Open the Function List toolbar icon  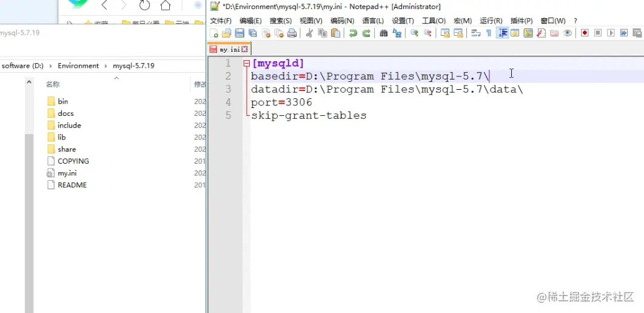(x=542, y=33)
